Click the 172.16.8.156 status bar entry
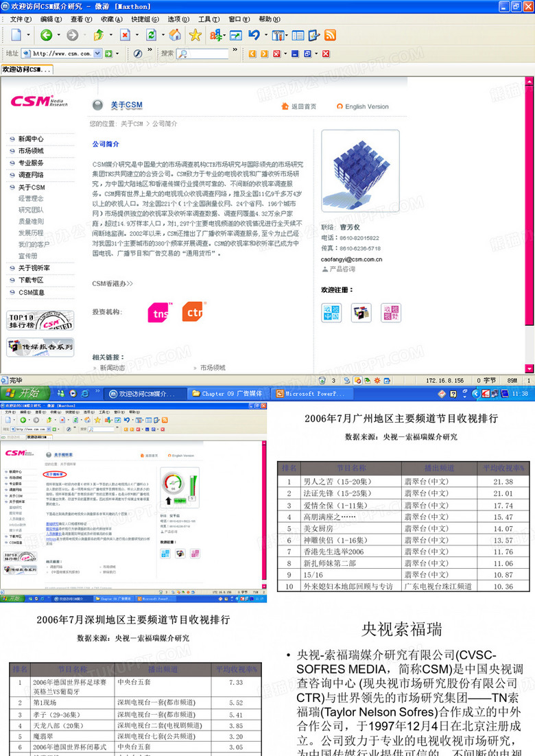535x756 pixels. (445, 381)
